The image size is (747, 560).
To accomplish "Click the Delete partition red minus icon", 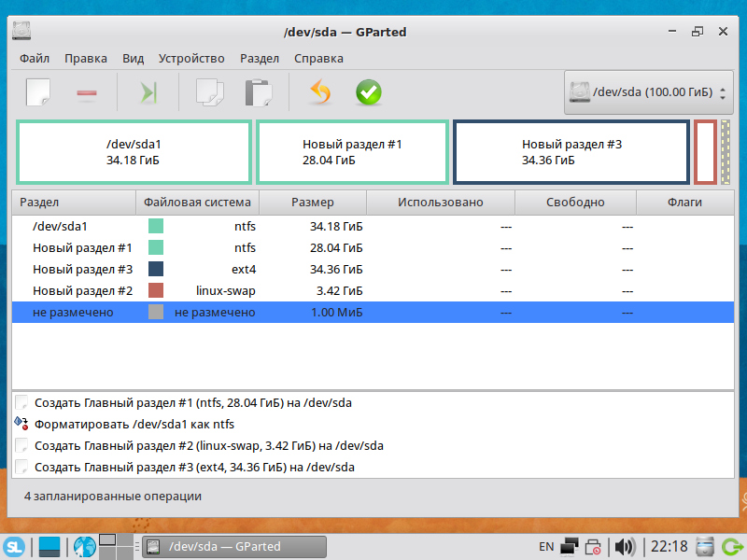I will pyautogui.click(x=87, y=92).
